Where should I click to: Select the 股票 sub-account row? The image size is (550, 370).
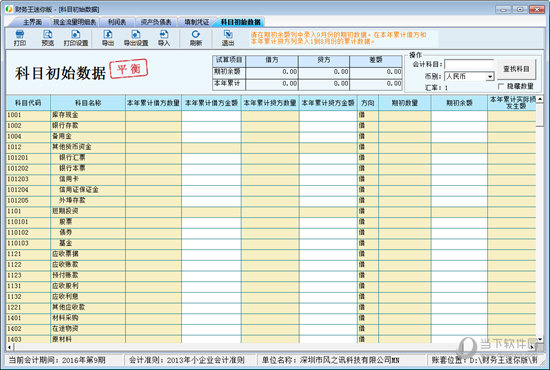coord(66,222)
